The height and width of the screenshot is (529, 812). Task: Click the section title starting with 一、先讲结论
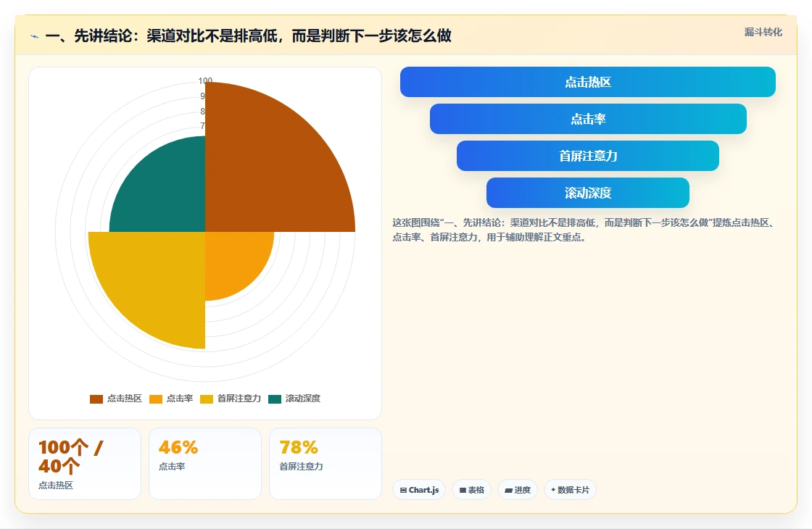click(x=248, y=36)
